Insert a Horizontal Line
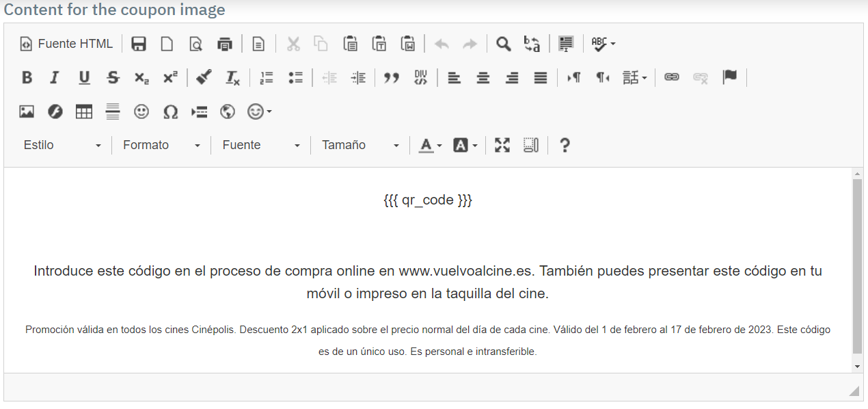This screenshot has height=409, width=868. coord(113,111)
